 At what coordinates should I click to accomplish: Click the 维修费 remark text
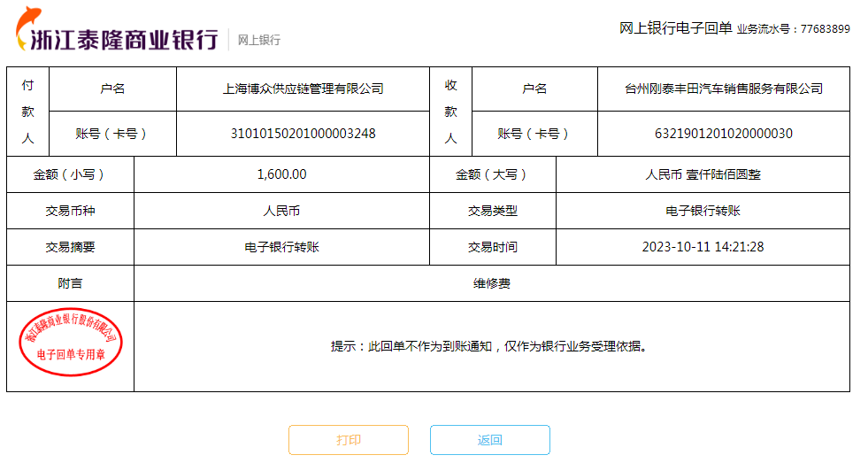[491, 283]
